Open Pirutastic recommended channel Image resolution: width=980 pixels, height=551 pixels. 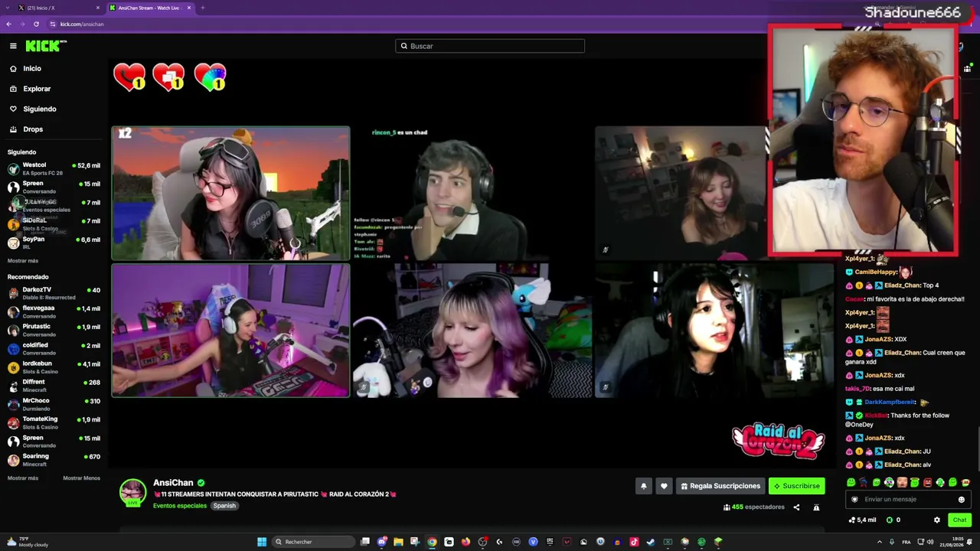pyautogui.click(x=54, y=330)
